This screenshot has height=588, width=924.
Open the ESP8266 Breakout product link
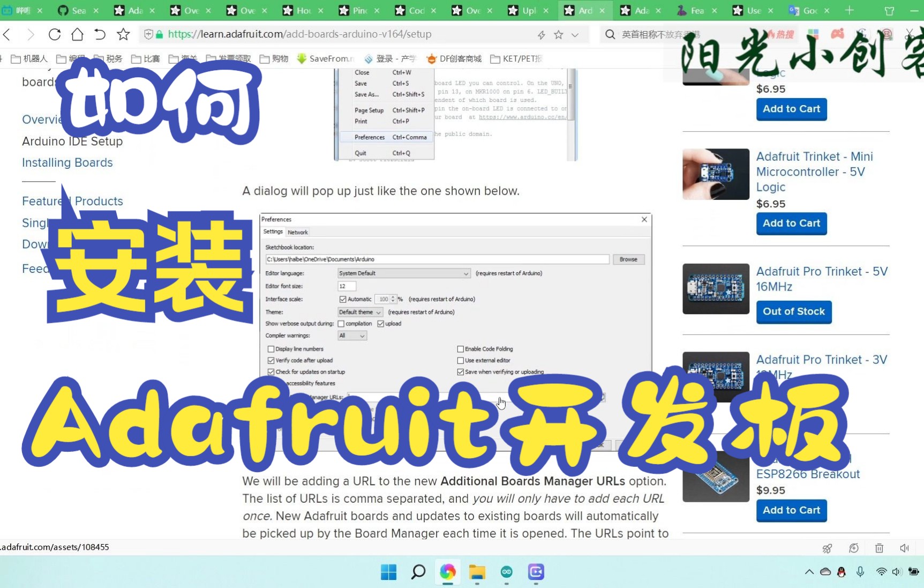[808, 474]
